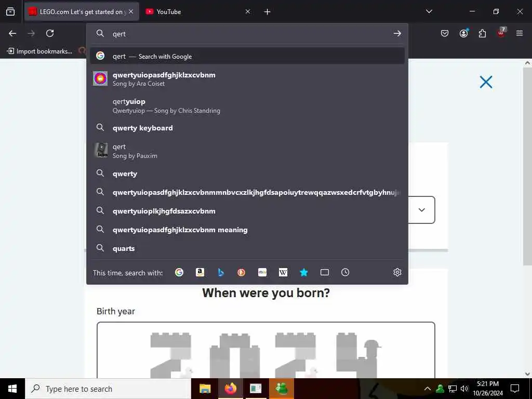Show hidden system tray icons

[428, 389]
